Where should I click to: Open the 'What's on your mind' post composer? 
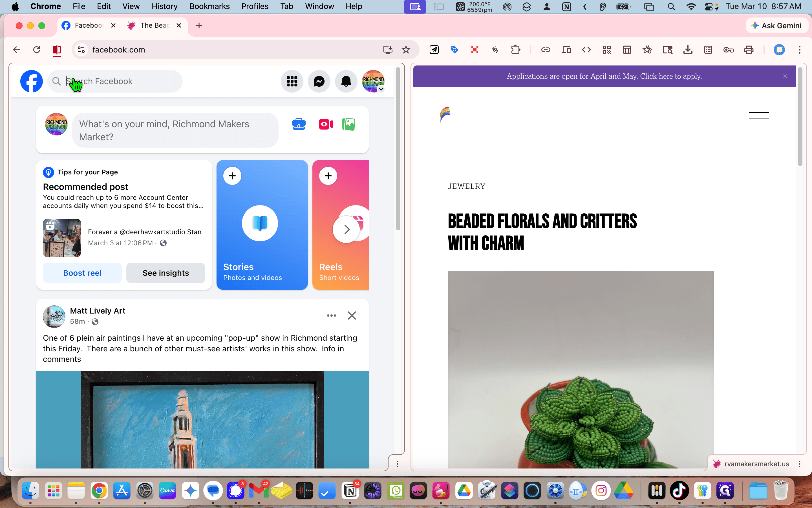pos(175,130)
